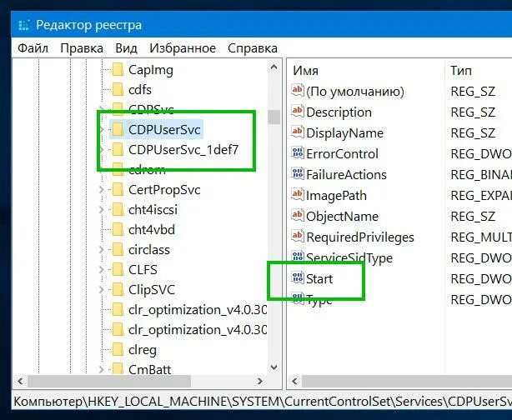Click REG_EXPAND type cell of ImagePath
Screen dimensions: 512x420
(481, 196)
